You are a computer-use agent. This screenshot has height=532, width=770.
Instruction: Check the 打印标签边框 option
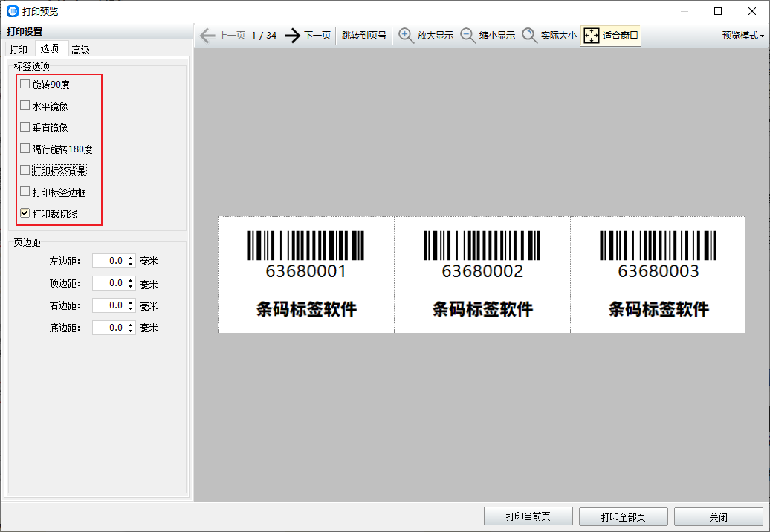tap(25, 192)
